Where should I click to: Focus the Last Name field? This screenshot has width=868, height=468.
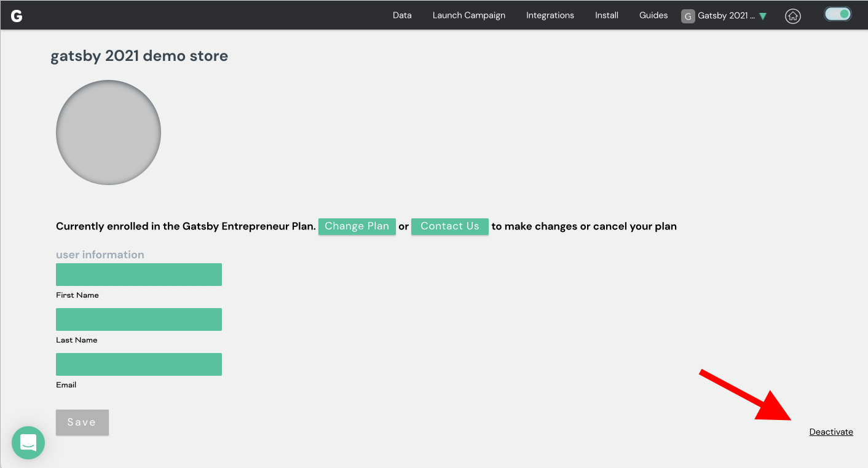[x=139, y=319]
